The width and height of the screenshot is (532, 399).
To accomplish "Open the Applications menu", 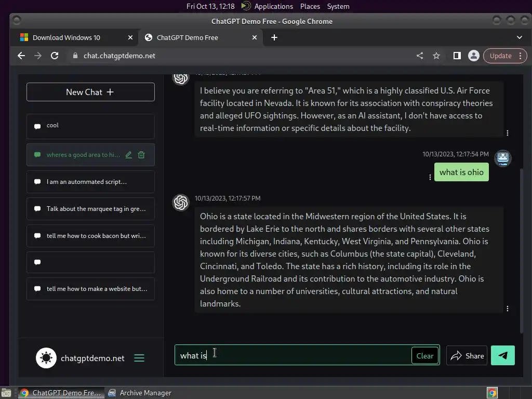I will coord(273,6).
